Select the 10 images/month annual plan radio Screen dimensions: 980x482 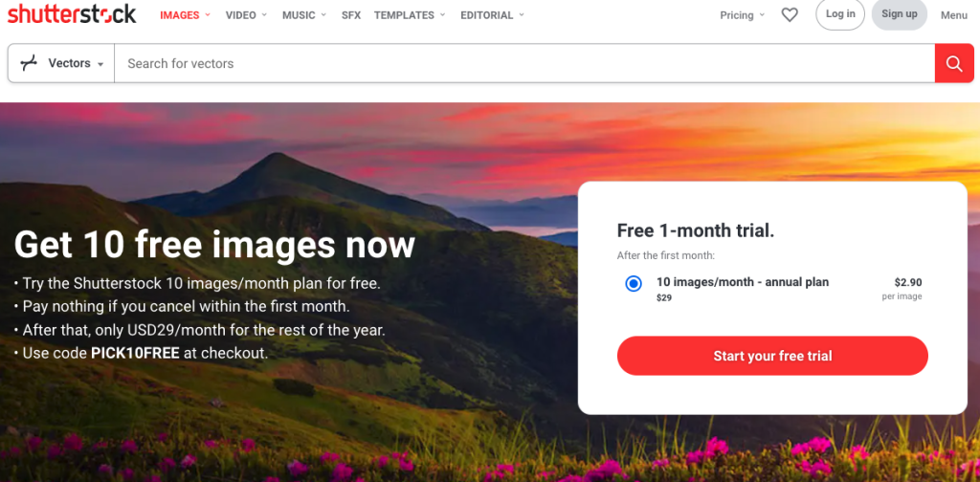[x=634, y=284]
